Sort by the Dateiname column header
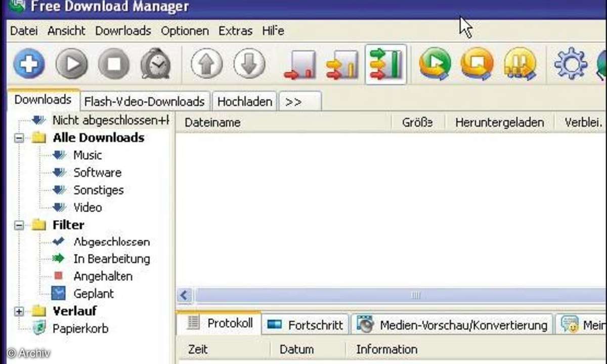 click(x=283, y=122)
